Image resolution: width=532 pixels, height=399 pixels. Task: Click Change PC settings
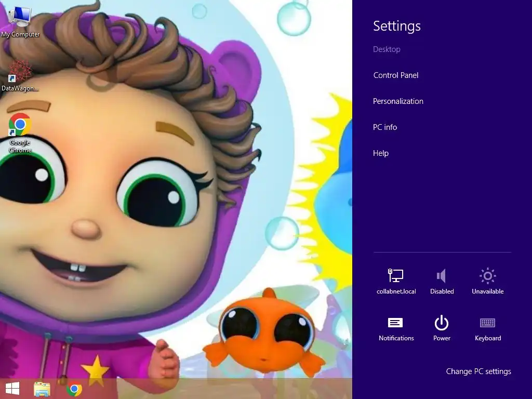coord(478,371)
